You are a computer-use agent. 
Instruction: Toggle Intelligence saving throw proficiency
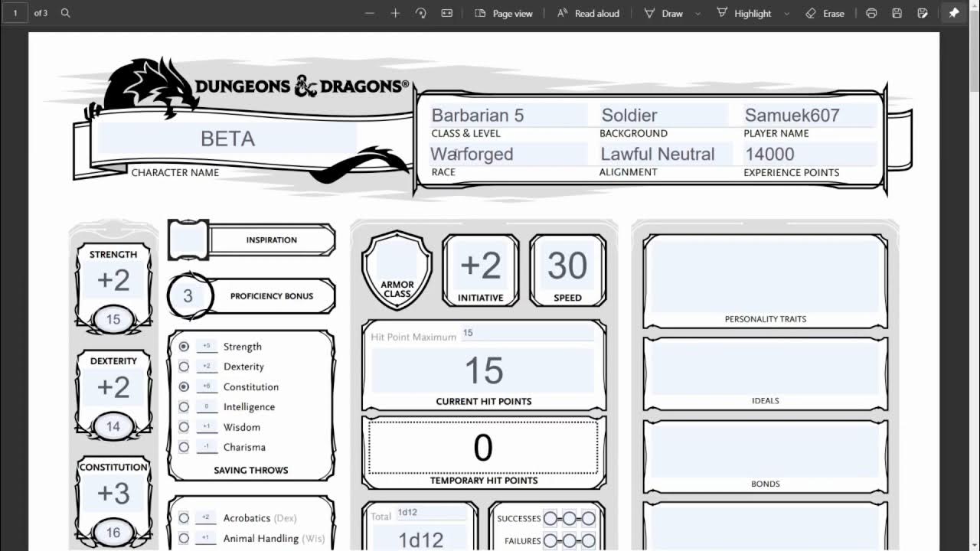point(184,406)
